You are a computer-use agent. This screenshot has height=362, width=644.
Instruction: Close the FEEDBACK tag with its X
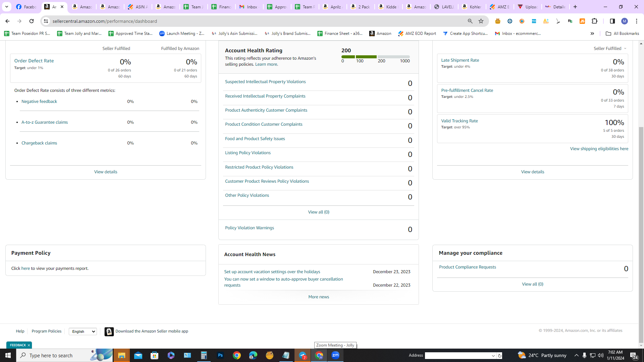tap(29, 345)
